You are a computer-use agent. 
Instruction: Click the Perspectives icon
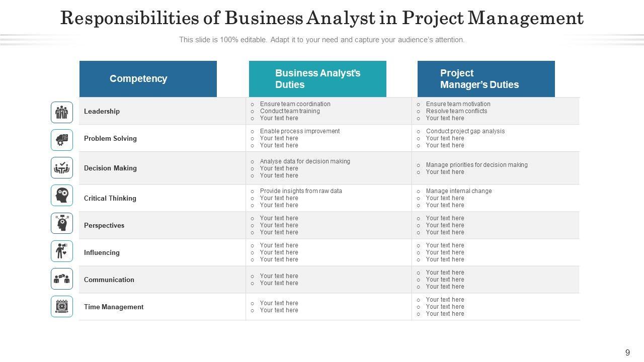point(62,223)
